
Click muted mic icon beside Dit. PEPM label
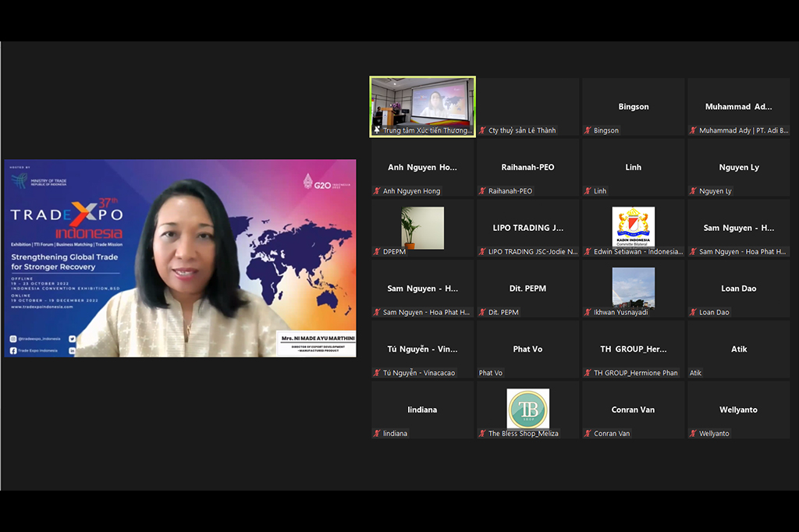coord(482,312)
